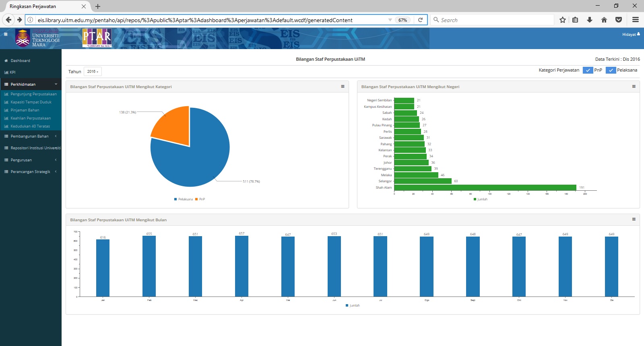Click the Universiti Teknologi MARA logo

(x=37, y=38)
